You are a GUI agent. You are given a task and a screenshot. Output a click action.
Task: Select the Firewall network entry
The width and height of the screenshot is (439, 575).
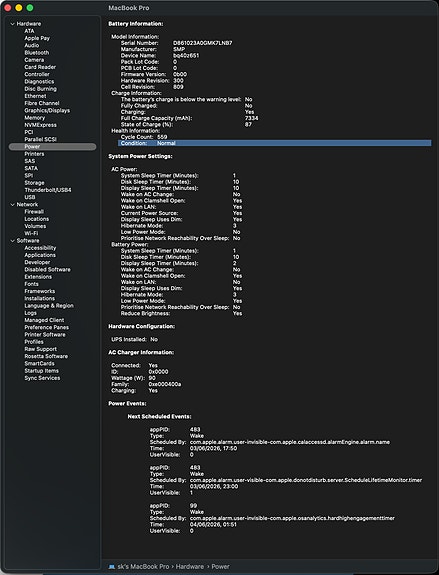tap(34, 212)
